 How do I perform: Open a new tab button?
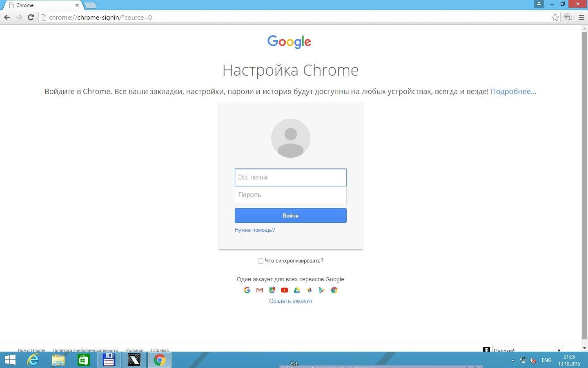[x=90, y=5]
